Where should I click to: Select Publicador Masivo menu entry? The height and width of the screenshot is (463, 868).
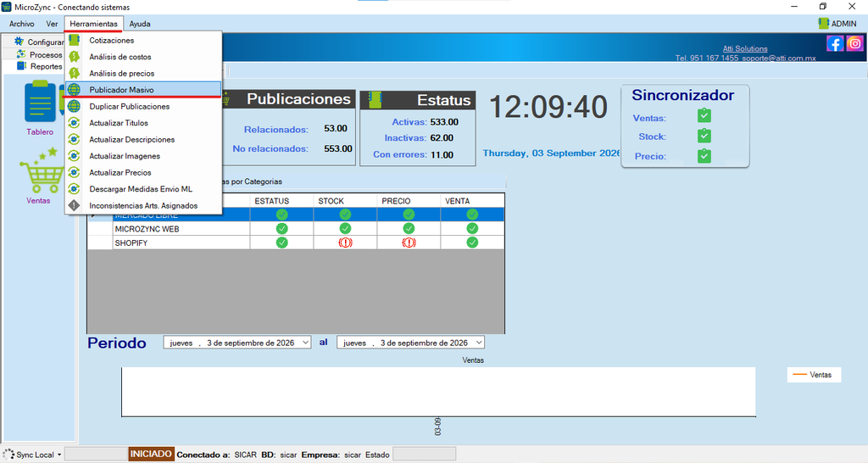(x=142, y=90)
